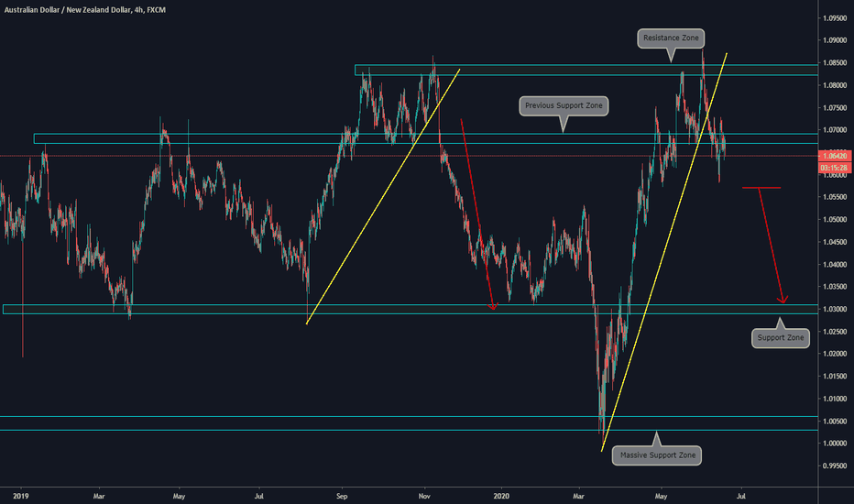Select the gray Support Zone callout near Jul

tap(781, 338)
